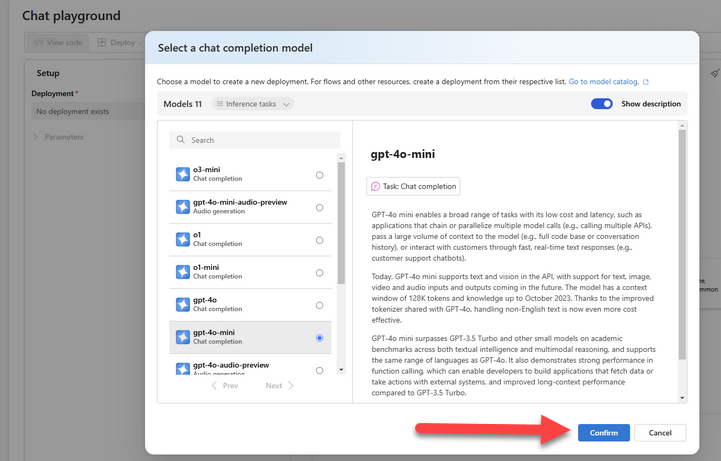Select the gpt-4o radio button

click(320, 306)
